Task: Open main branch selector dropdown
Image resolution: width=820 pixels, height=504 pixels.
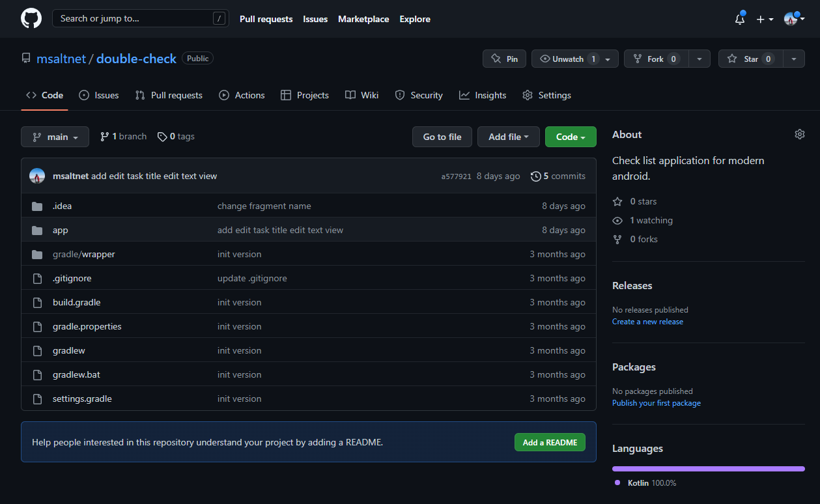Action: point(55,137)
